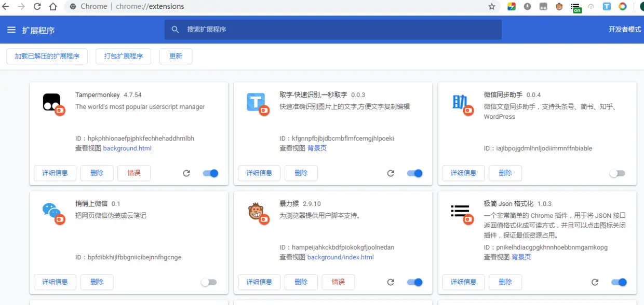Screen dimensions: 644x305
Task: Reload the 暴力猴 extension
Action: coord(391,282)
